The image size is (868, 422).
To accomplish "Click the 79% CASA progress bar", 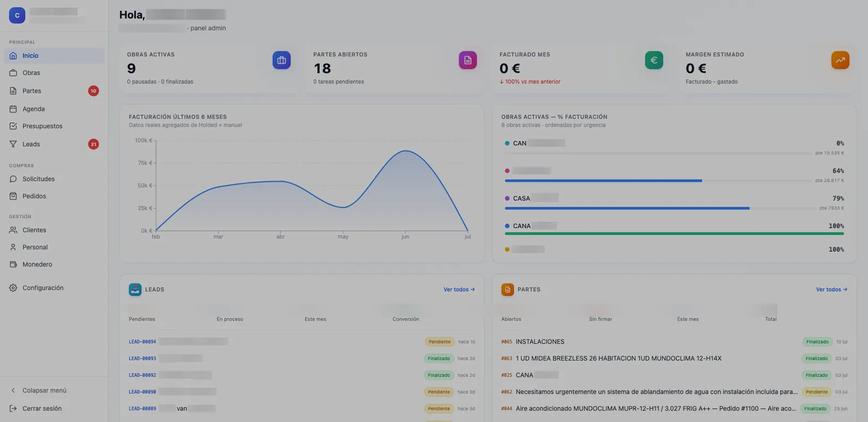I will (660, 208).
